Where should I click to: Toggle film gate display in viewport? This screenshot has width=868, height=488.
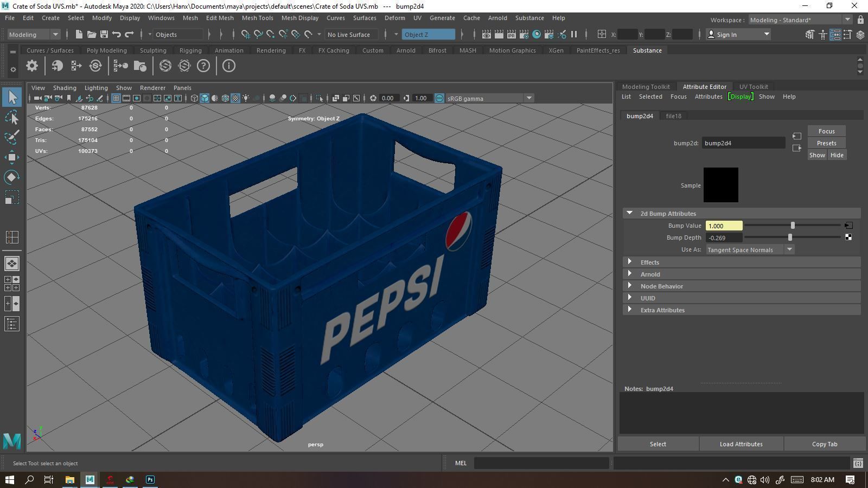[x=126, y=98]
